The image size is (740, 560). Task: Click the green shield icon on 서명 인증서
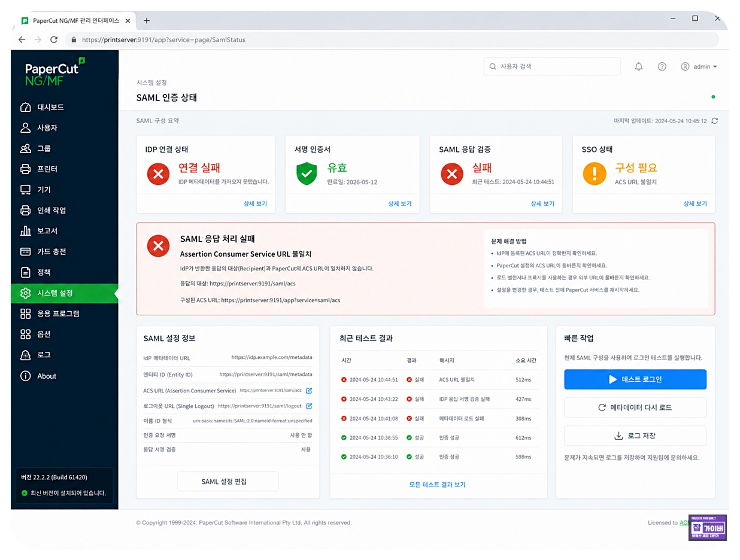click(307, 174)
